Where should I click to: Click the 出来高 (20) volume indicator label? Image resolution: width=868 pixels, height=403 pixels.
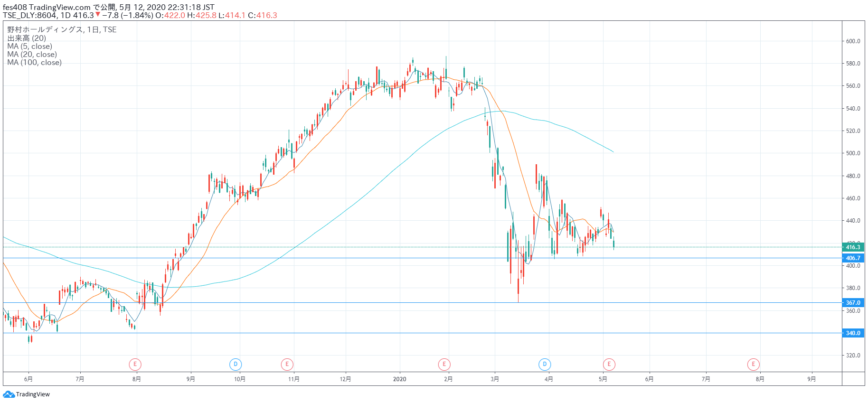[x=27, y=38]
